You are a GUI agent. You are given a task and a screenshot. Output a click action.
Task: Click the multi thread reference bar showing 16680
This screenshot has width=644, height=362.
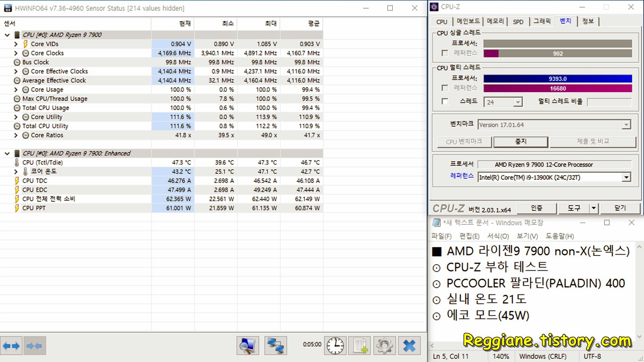click(557, 88)
